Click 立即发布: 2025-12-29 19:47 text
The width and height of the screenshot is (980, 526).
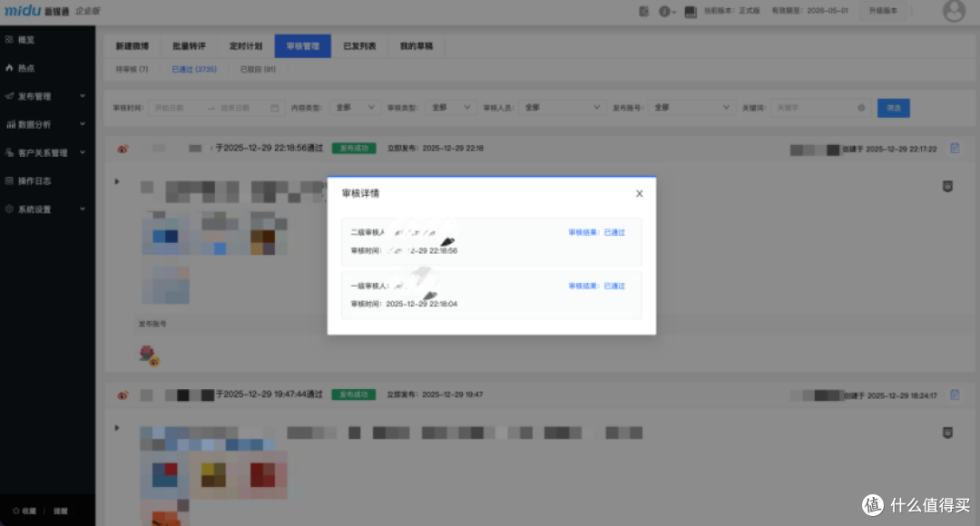pyautogui.click(x=435, y=394)
